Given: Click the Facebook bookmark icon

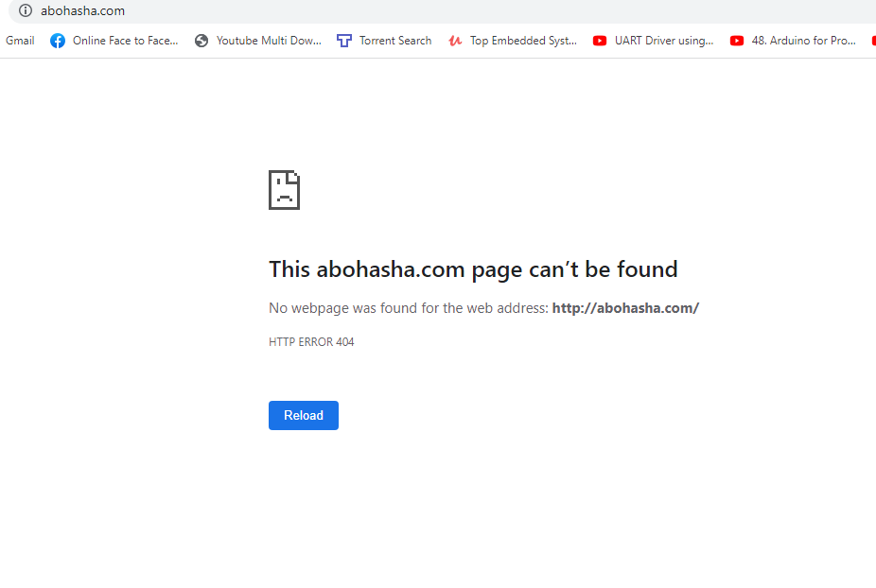Looking at the screenshot, I should 58,41.
